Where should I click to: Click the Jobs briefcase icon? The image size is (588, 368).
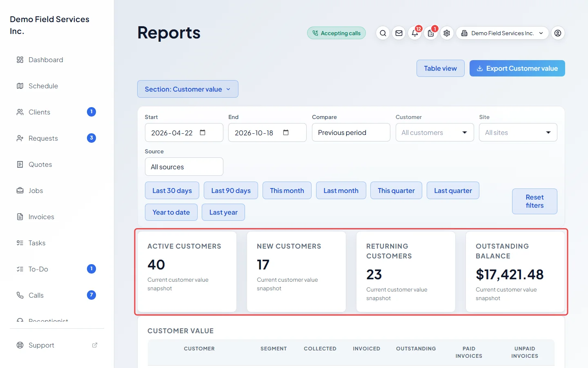point(20,191)
